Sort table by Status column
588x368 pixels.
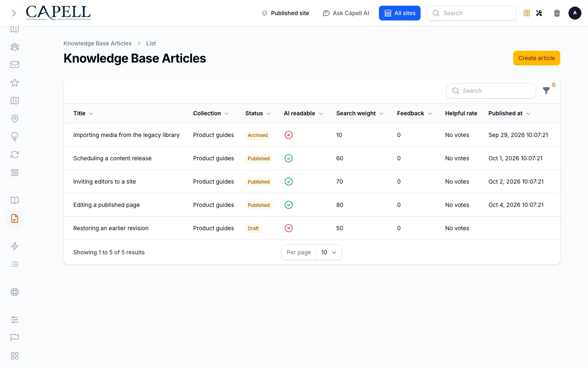[x=258, y=113]
